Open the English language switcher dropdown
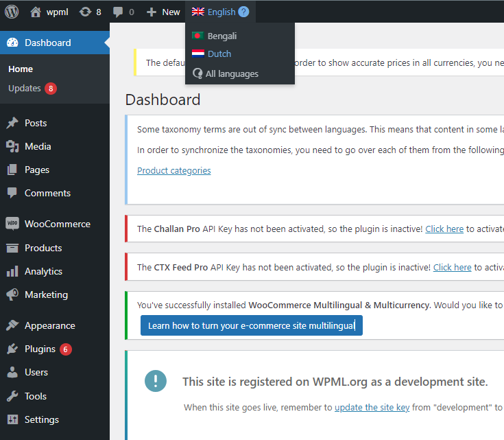This screenshot has height=440, width=504. [x=220, y=12]
